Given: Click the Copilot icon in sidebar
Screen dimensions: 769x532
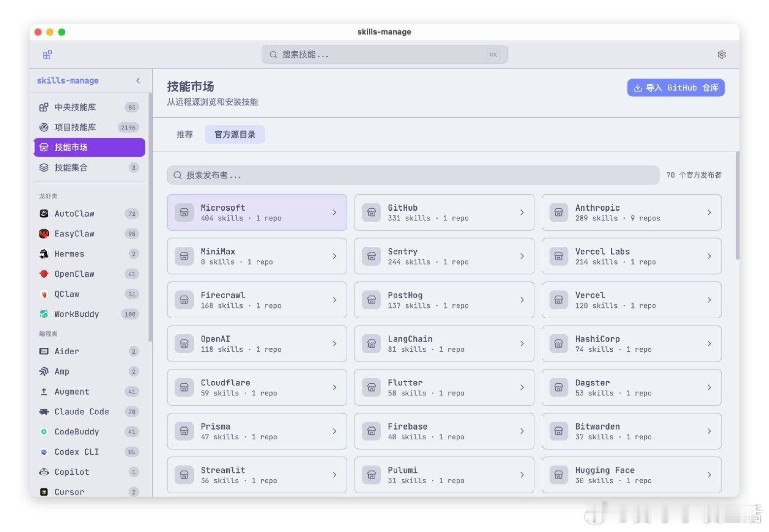Looking at the screenshot, I should (44, 472).
